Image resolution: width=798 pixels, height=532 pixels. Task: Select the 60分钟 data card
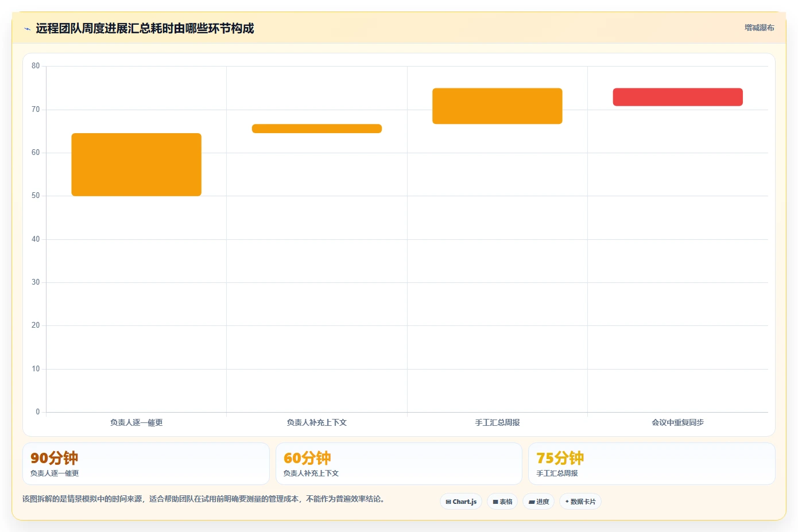[399, 464]
